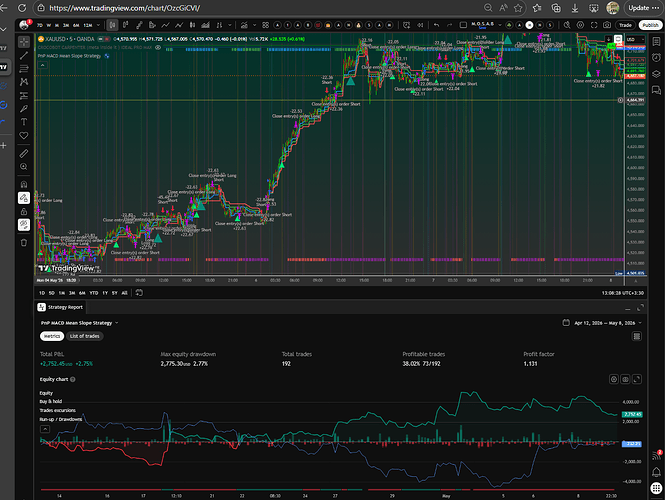Toggle the Run-up / Drawdowns series
The image size is (665, 500).
(x=61, y=419)
